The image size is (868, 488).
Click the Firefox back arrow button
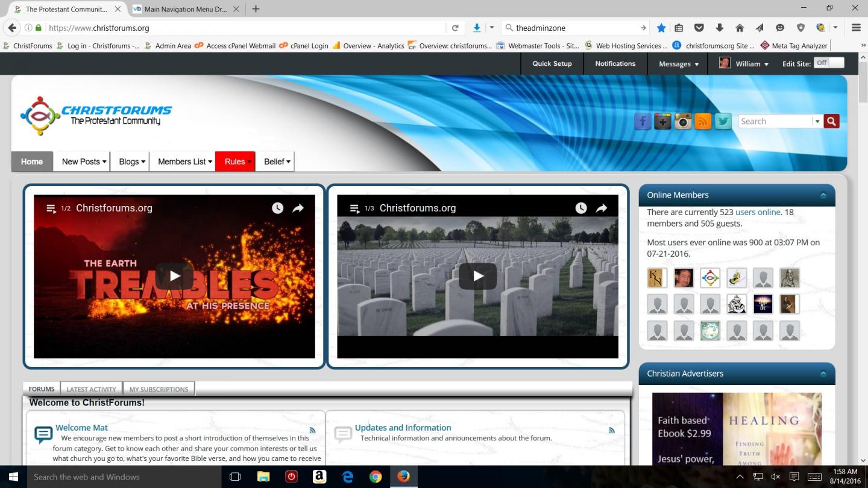[12, 28]
